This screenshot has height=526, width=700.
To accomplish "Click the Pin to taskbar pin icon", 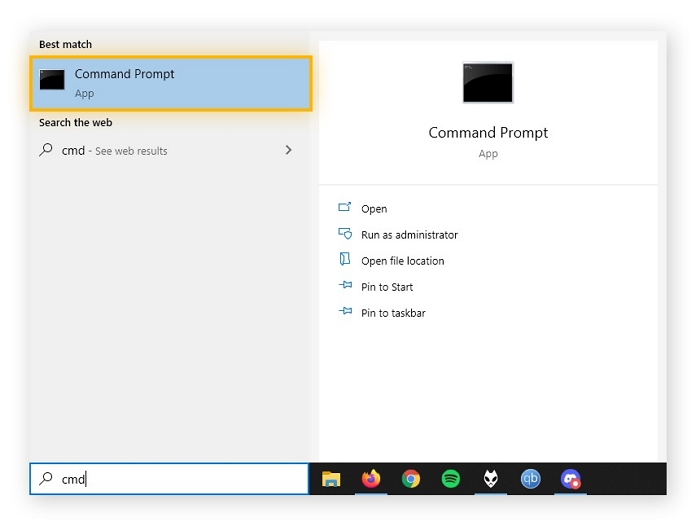I will [x=345, y=311].
